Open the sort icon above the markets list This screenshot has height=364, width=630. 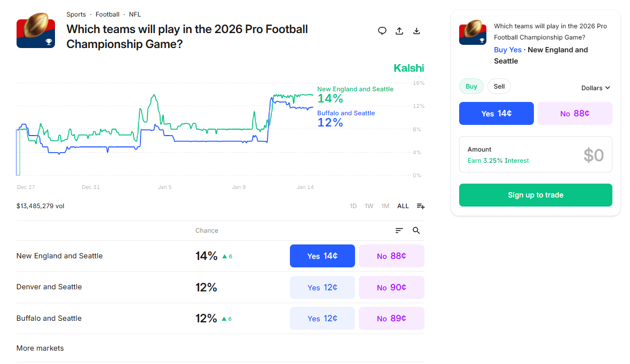tap(398, 230)
